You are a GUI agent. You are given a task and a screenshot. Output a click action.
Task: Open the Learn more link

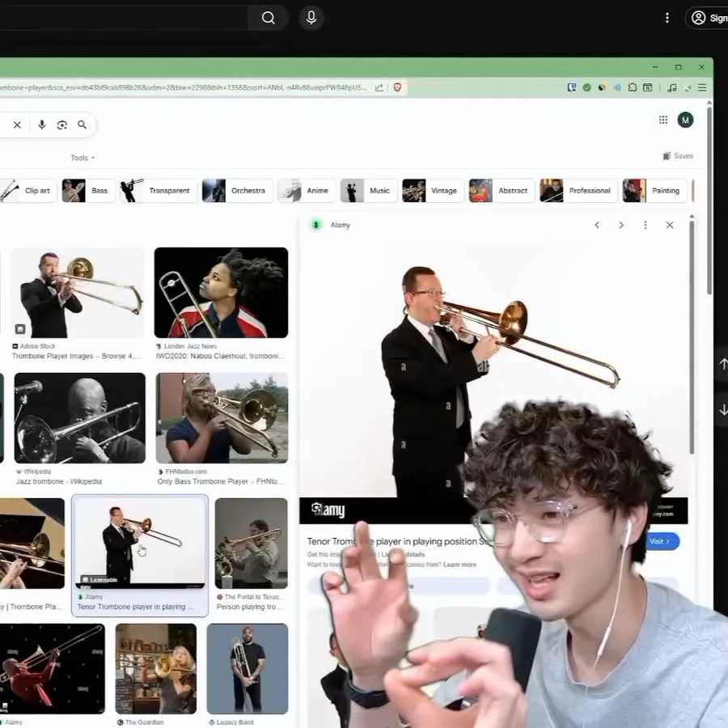pyautogui.click(x=459, y=565)
